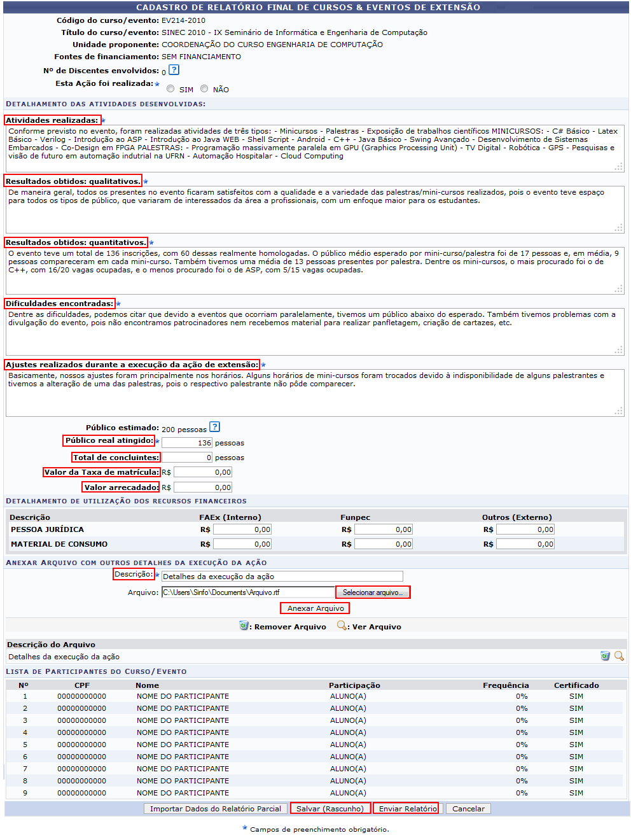This screenshot has height=840, width=631.
Task: Click into Resultados obtidos qualitativos textarea
Action: [x=314, y=210]
